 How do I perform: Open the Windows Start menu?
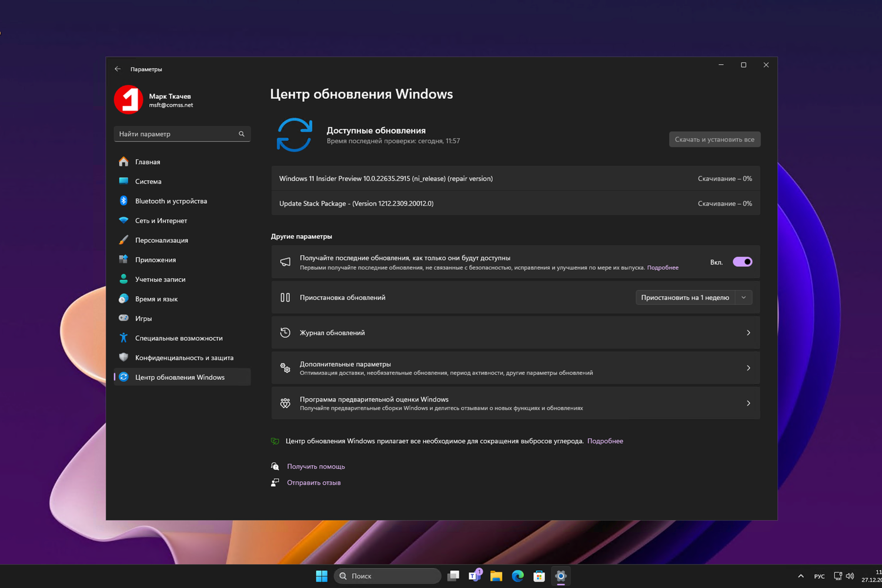point(322,576)
